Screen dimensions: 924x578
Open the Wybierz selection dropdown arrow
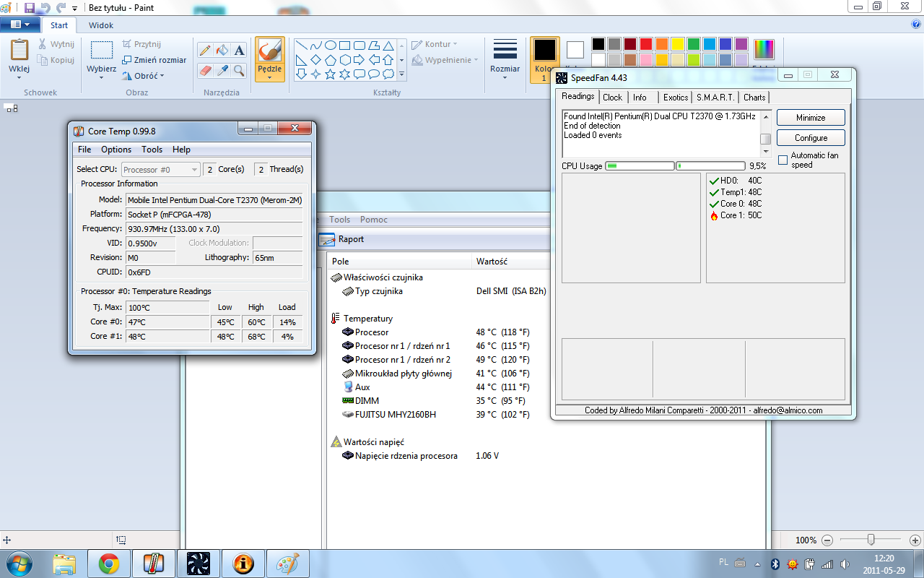101,77
